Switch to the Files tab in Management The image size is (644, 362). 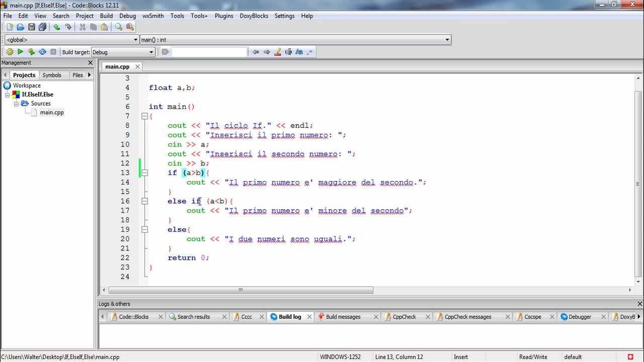(x=77, y=75)
